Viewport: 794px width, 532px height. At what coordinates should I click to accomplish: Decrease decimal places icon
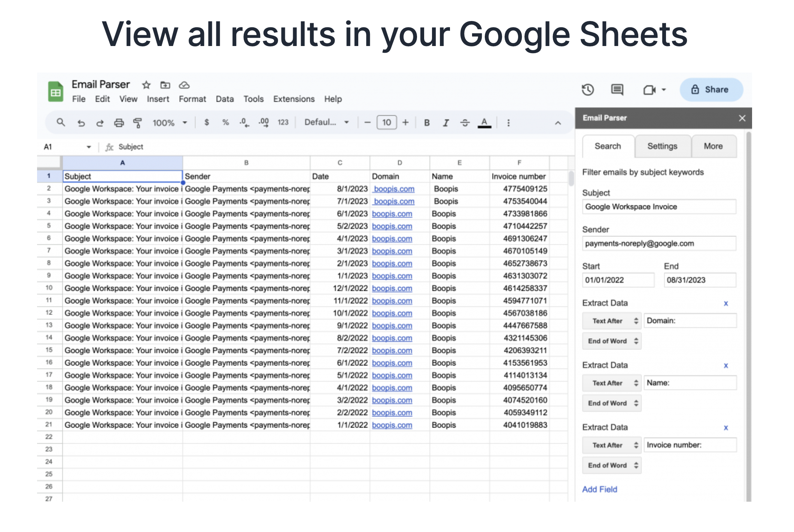[x=244, y=123]
